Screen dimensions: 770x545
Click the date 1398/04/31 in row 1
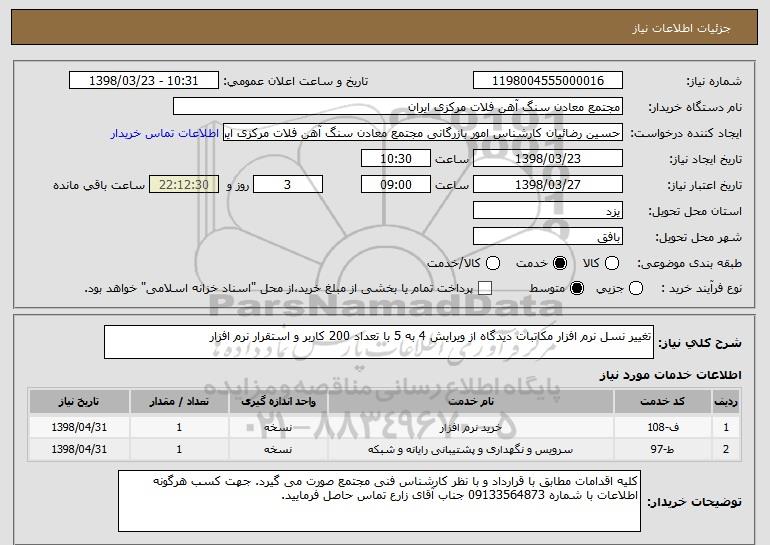[x=79, y=427]
